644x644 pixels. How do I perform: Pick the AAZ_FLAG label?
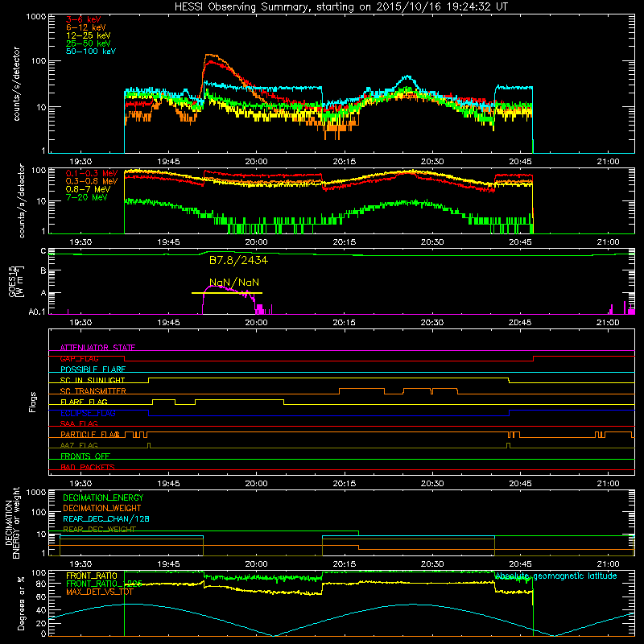(x=79, y=445)
